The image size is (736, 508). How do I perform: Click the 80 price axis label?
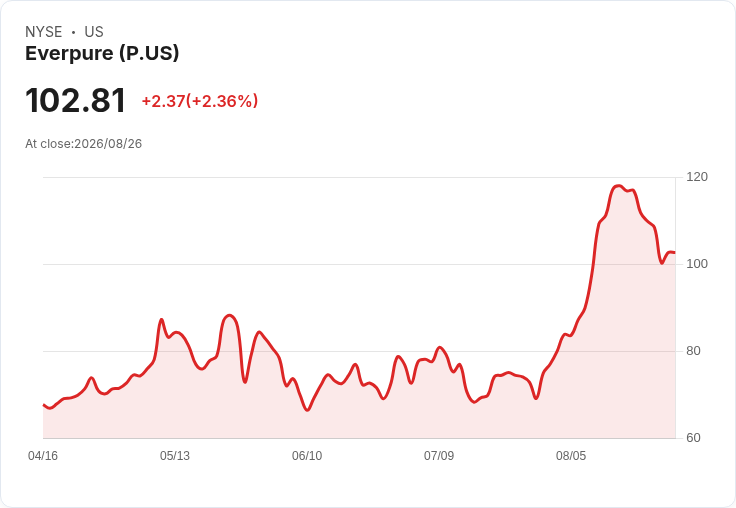[x=693, y=351]
